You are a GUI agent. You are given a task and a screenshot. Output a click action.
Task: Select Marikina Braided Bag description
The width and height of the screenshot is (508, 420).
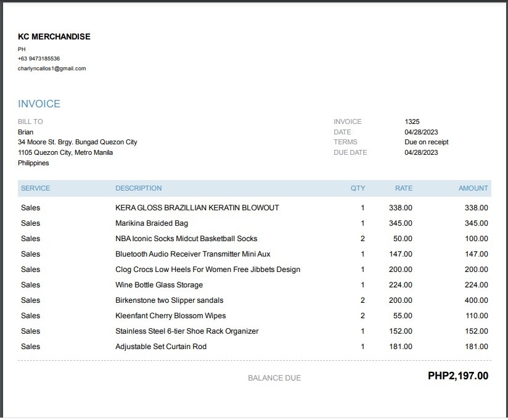[x=152, y=223]
